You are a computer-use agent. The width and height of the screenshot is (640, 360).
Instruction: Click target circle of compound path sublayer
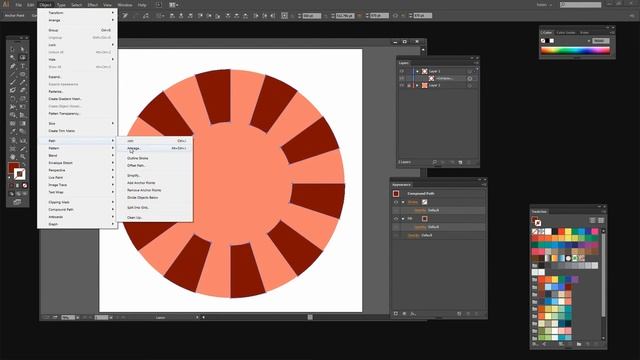(470, 78)
